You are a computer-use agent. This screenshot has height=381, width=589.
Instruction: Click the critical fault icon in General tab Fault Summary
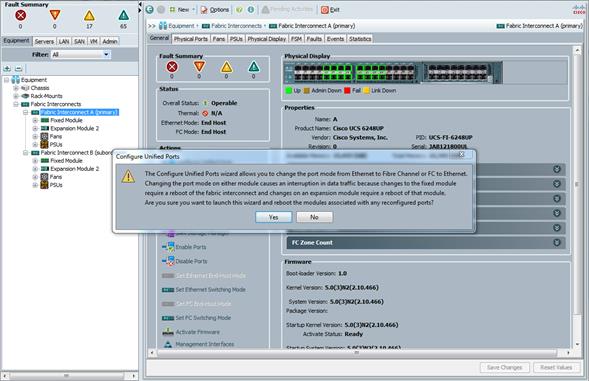[172, 67]
